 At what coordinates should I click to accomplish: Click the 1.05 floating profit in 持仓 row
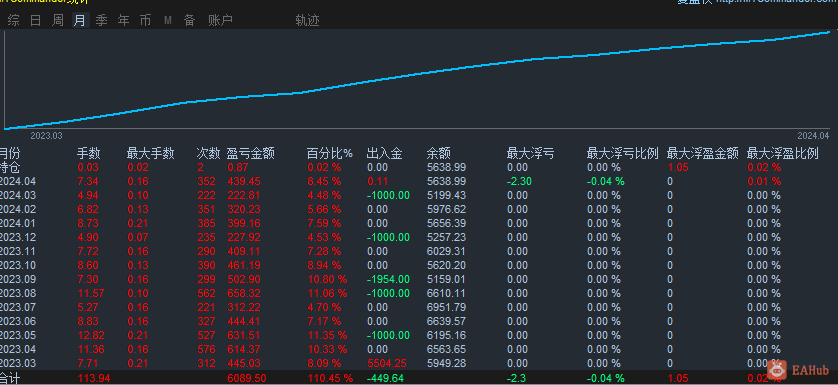pyautogui.click(x=677, y=167)
